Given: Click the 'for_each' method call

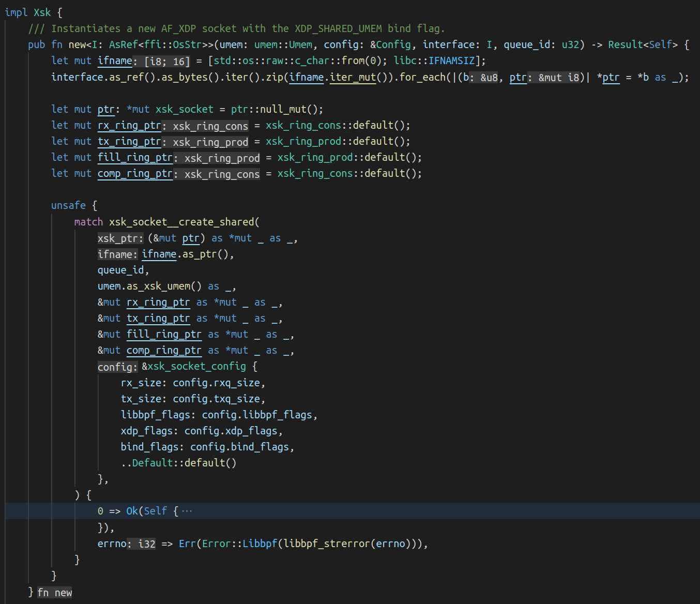Looking at the screenshot, I should pyautogui.click(x=423, y=77).
